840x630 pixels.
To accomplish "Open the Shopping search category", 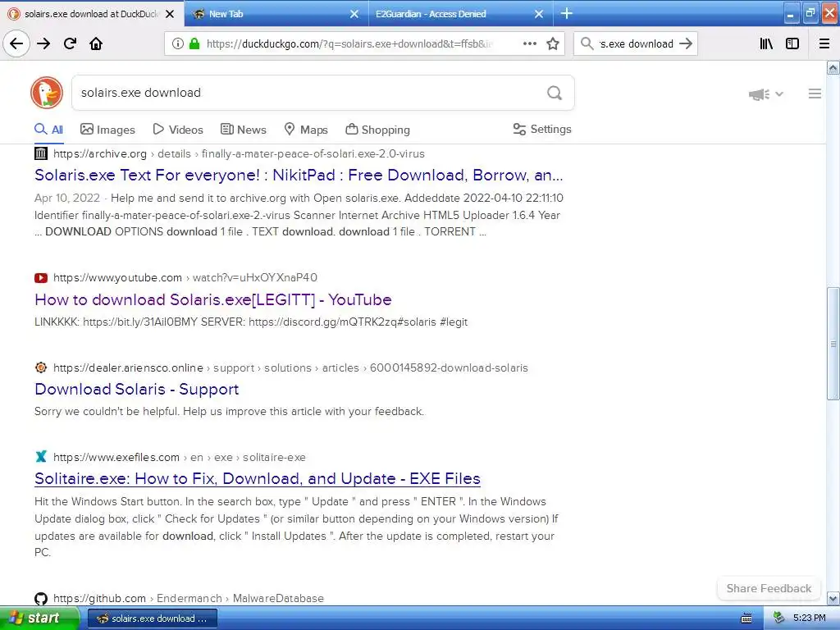I will click(x=377, y=130).
